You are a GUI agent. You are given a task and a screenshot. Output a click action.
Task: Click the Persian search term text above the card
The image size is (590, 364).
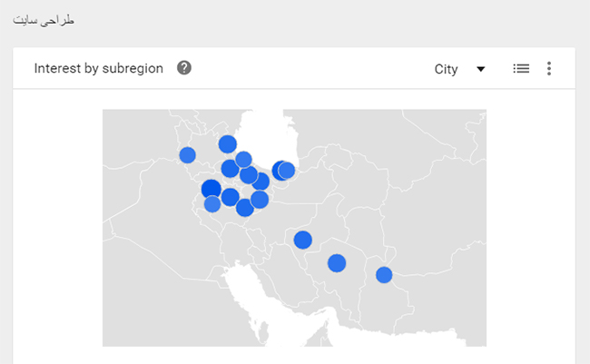46,20
